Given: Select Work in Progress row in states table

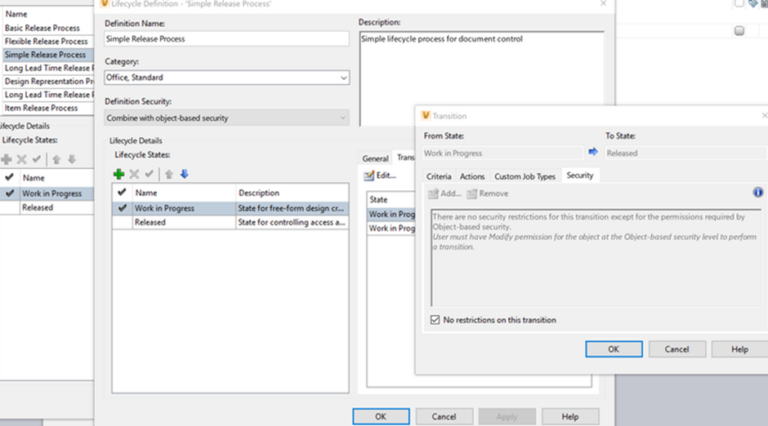Looking at the screenshot, I should point(230,208).
